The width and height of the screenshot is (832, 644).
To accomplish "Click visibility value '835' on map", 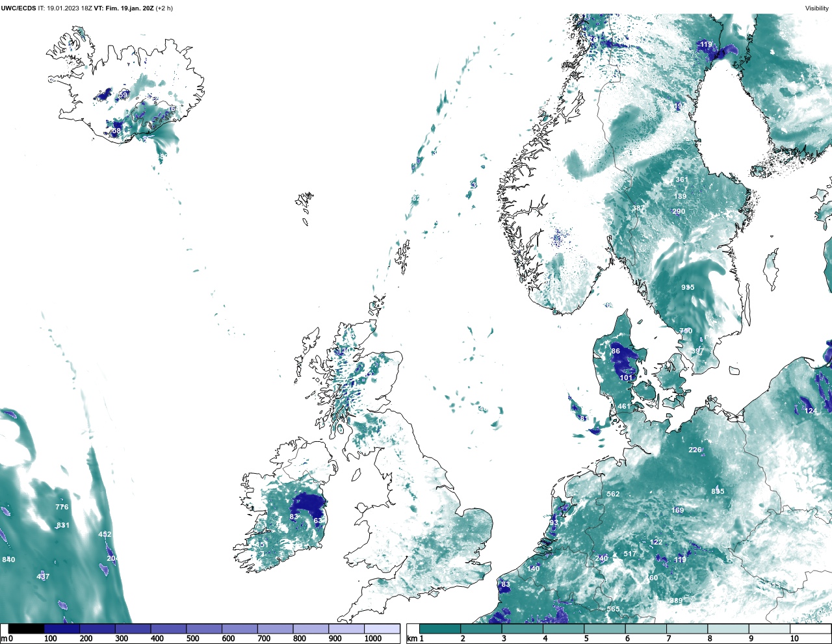I will click(718, 491).
